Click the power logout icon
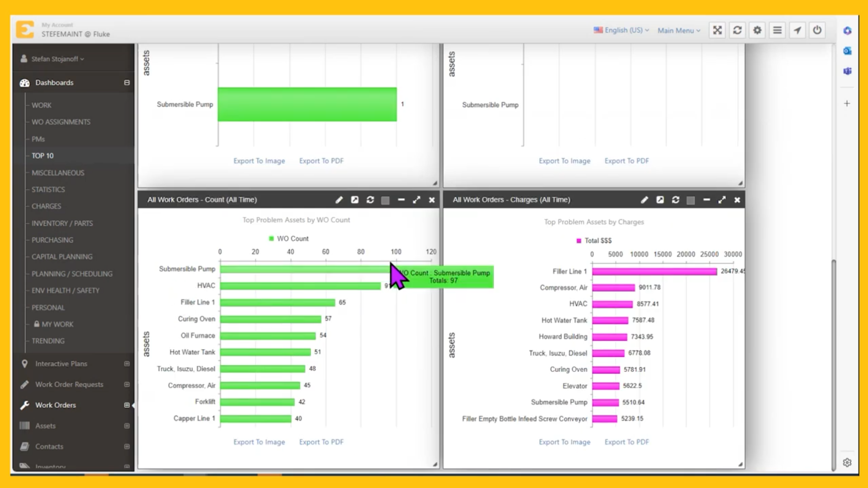The height and width of the screenshot is (488, 868). pos(817,30)
